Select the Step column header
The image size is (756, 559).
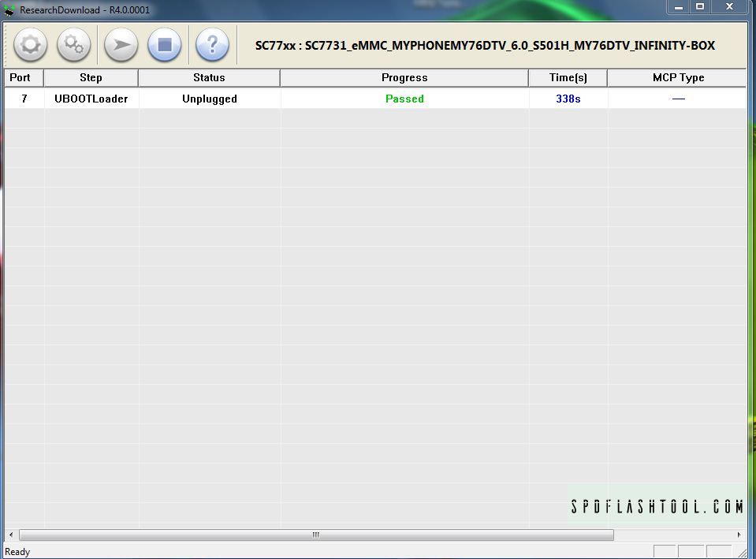click(91, 77)
